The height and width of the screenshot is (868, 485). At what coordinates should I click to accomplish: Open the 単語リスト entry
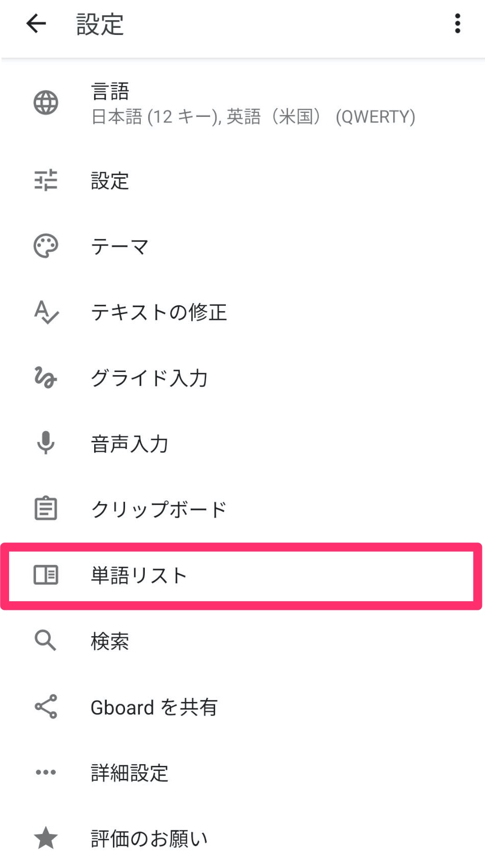point(241,576)
